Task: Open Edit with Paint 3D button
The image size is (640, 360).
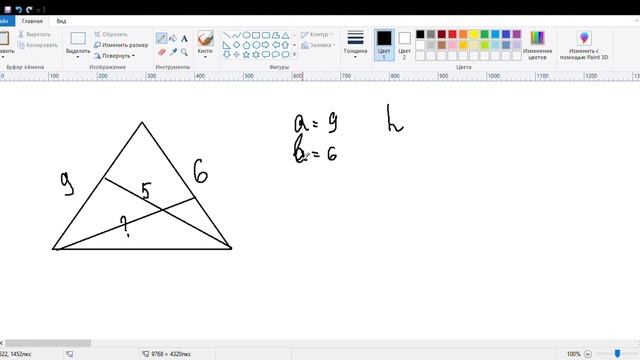Action: pyautogui.click(x=584, y=45)
